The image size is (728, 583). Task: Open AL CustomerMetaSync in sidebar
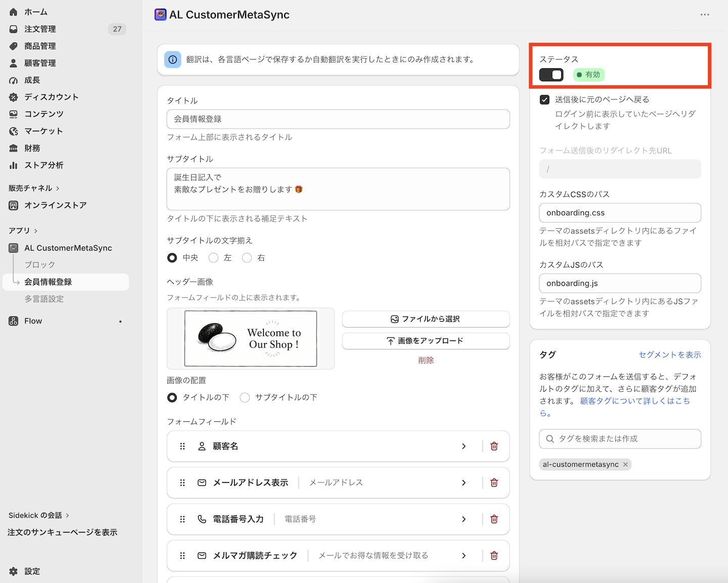click(x=68, y=248)
